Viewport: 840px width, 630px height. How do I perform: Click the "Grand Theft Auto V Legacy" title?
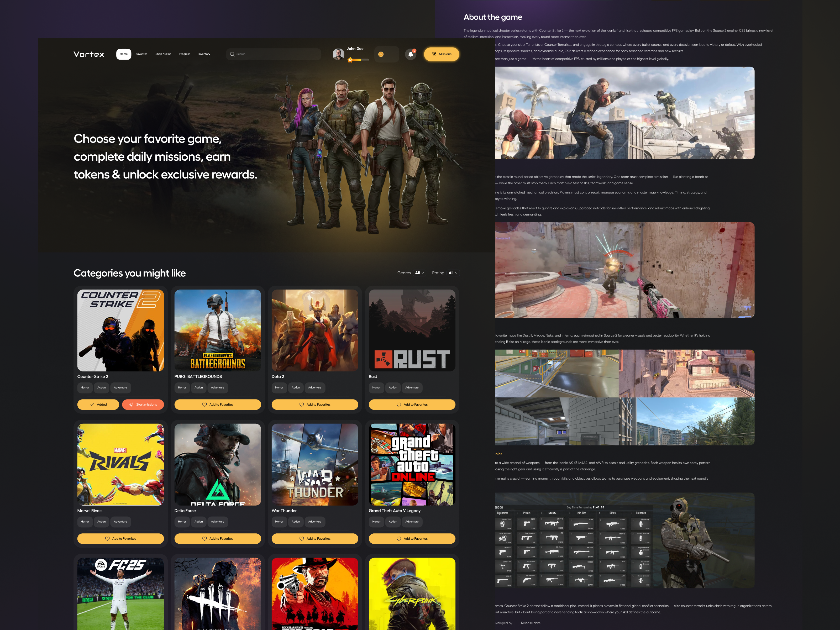pyautogui.click(x=395, y=511)
